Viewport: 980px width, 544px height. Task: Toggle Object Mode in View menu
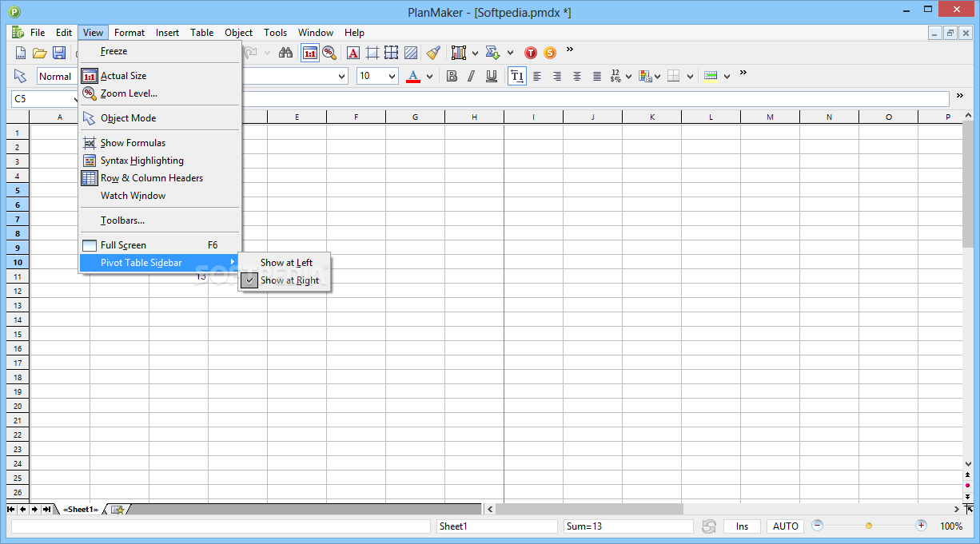160,118
